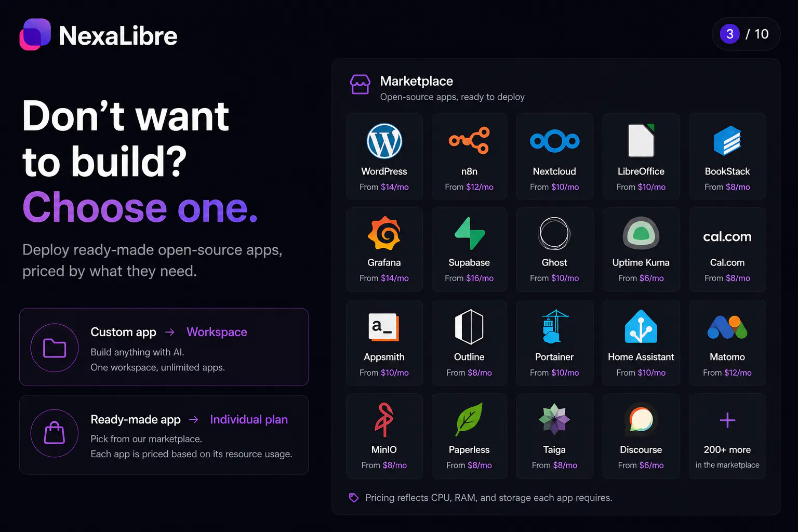Viewport: 798px width, 532px height.
Task: Click the plus icon for more apps
Action: (x=727, y=420)
